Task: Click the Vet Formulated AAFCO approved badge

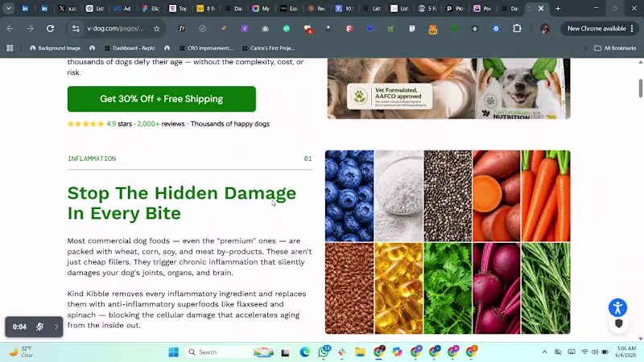Action: click(x=390, y=97)
